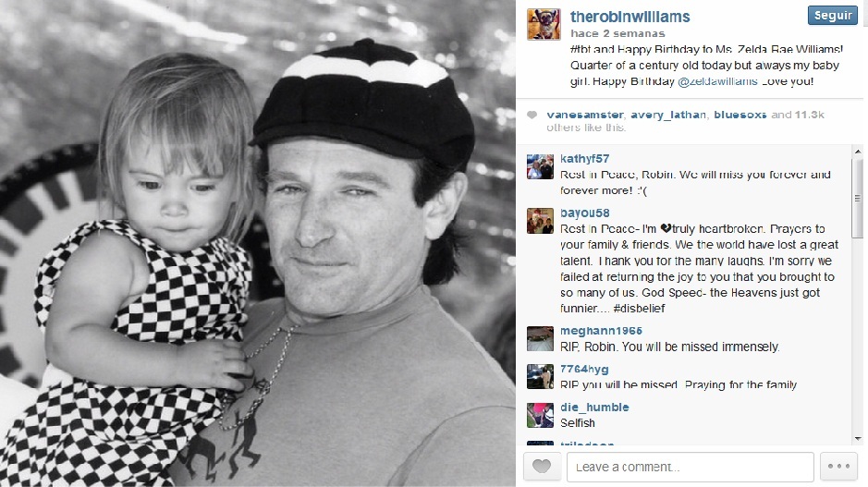
Task: Open the @zeldawilliams mention link
Action: (x=717, y=81)
